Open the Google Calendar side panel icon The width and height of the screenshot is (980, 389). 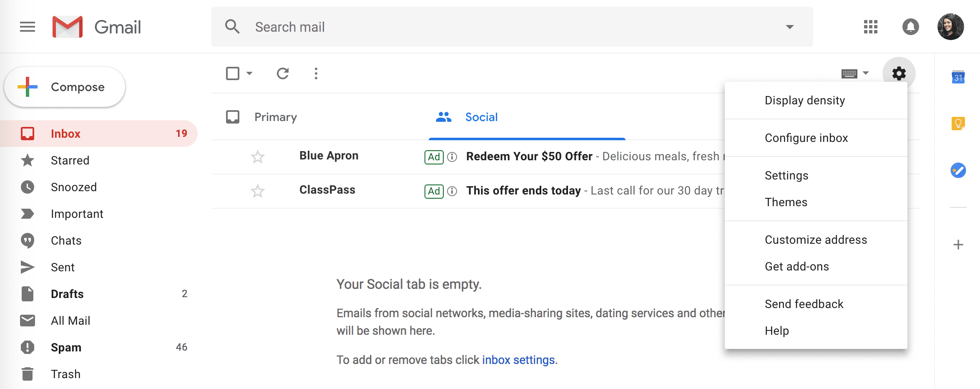click(958, 77)
